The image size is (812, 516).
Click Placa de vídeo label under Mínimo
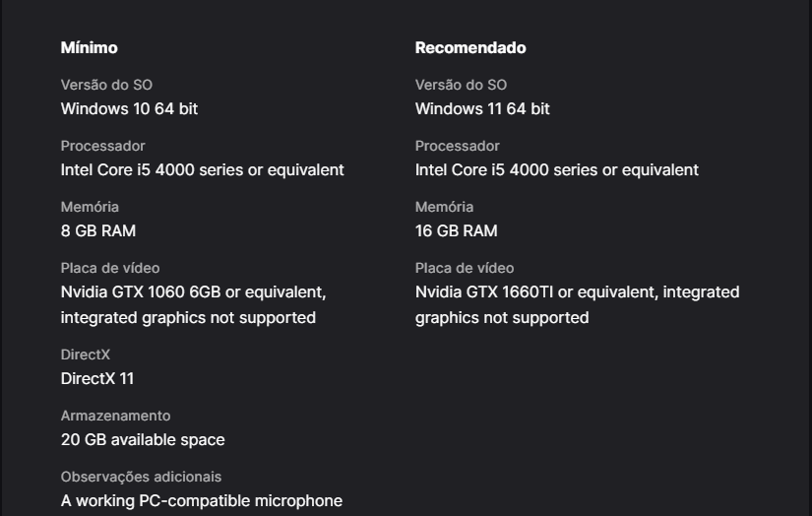(x=110, y=268)
